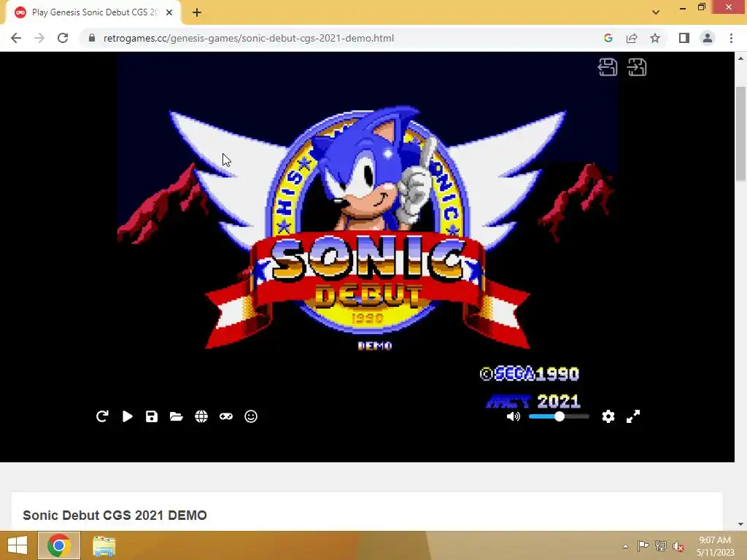This screenshot has height=560, width=747.
Task: Open File Explorer from the taskbar
Action: pyautogui.click(x=104, y=545)
